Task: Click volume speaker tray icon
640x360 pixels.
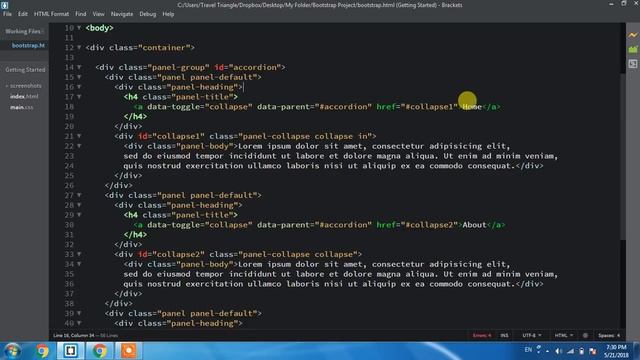Action: (x=559, y=351)
